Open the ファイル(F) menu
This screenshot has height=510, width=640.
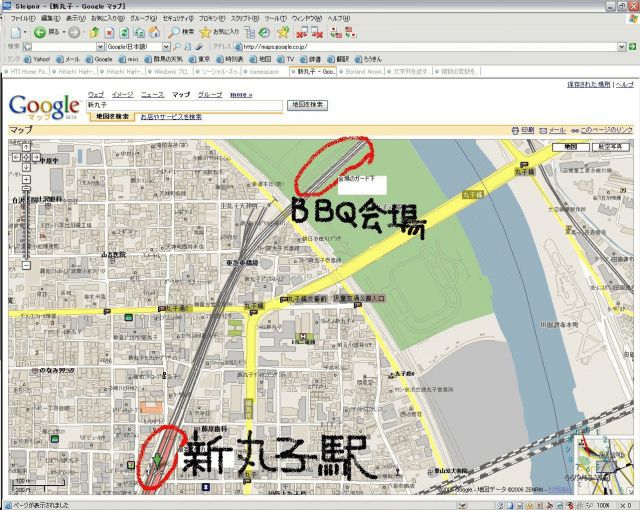[x=23, y=18]
